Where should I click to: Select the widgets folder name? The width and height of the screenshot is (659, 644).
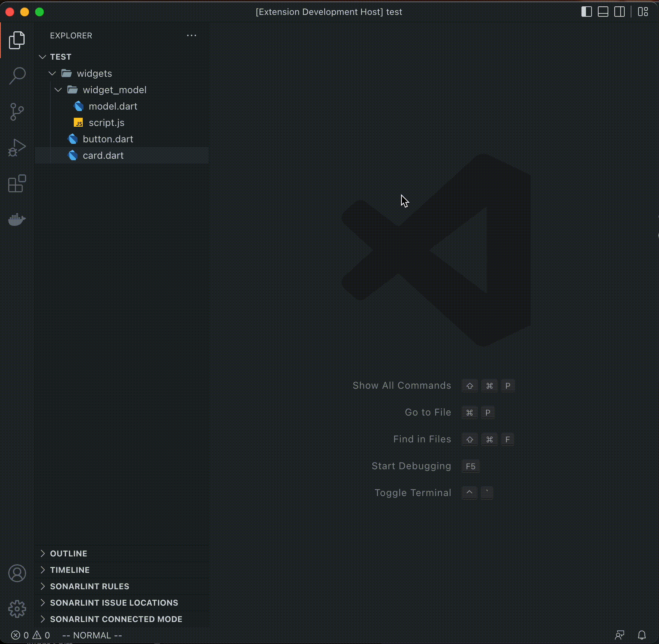pyautogui.click(x=94, y=73)
